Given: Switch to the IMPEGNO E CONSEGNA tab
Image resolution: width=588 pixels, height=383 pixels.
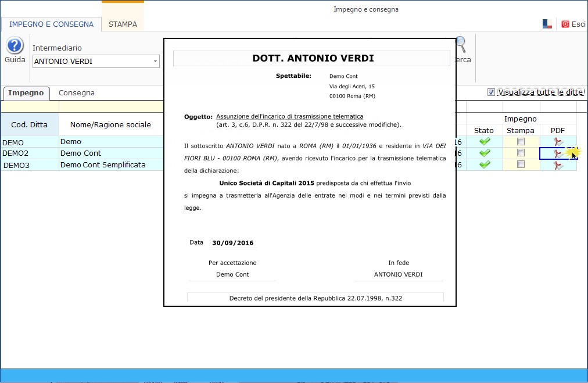Looking at the screenshot, I should (x=51, y=24).
